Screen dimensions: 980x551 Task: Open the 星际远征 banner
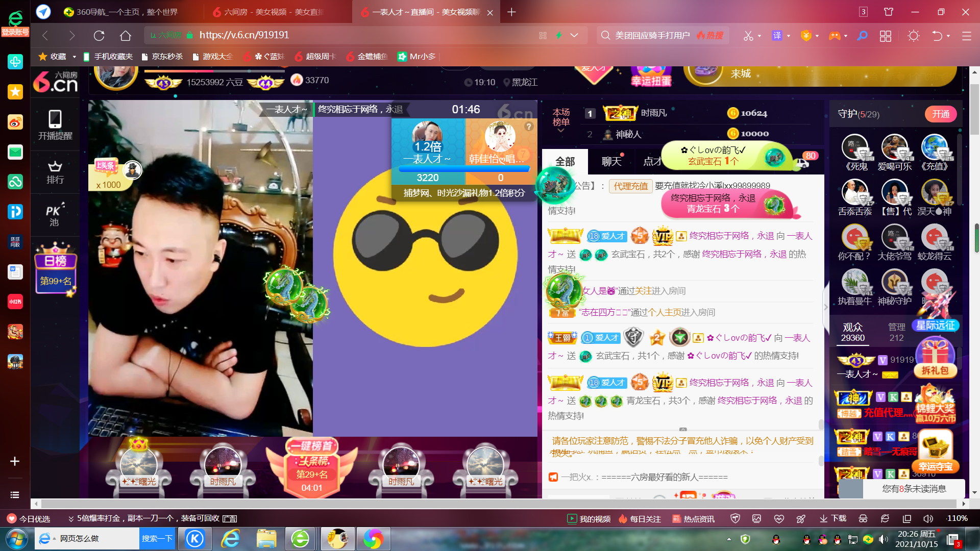coord(935,325)
